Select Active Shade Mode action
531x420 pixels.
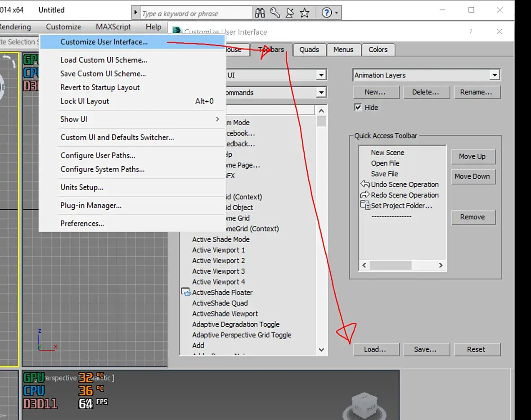[x=221, y=239]
